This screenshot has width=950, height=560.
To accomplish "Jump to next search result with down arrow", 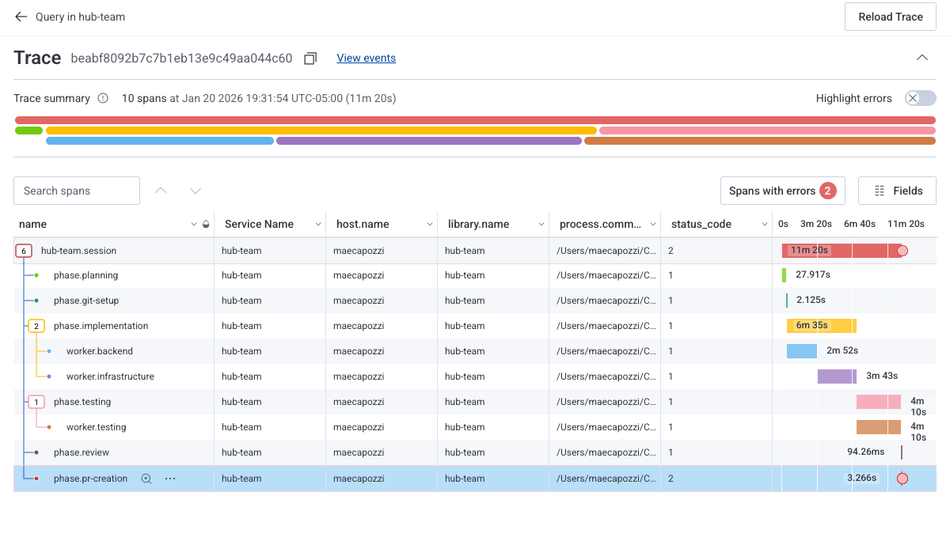I will [x=196, y=191].
